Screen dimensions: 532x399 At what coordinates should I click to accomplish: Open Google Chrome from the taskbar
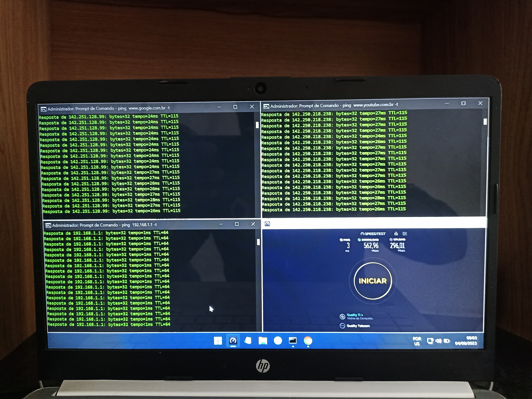[x=308, y=341]
